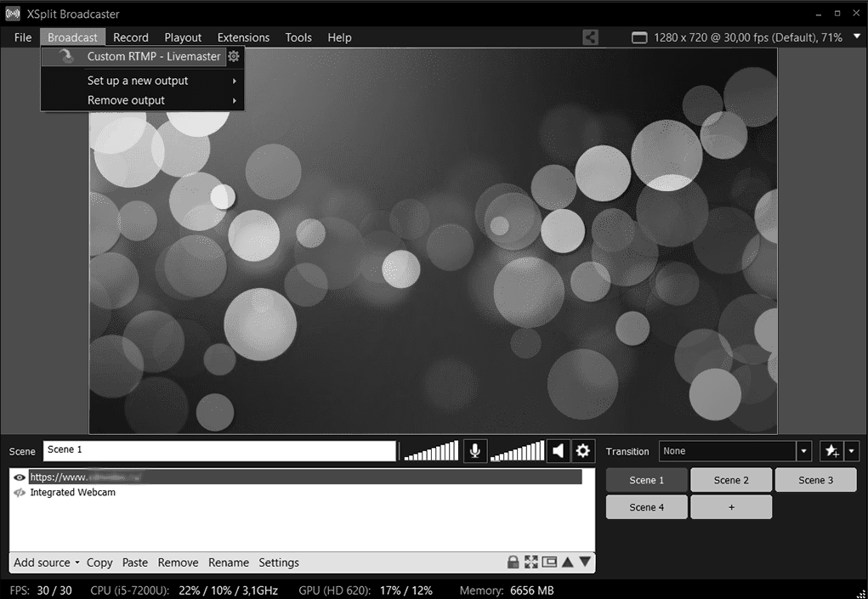Click the add favorite transition star icon
This screenshot has height=599, width=868.
point(831,451)
